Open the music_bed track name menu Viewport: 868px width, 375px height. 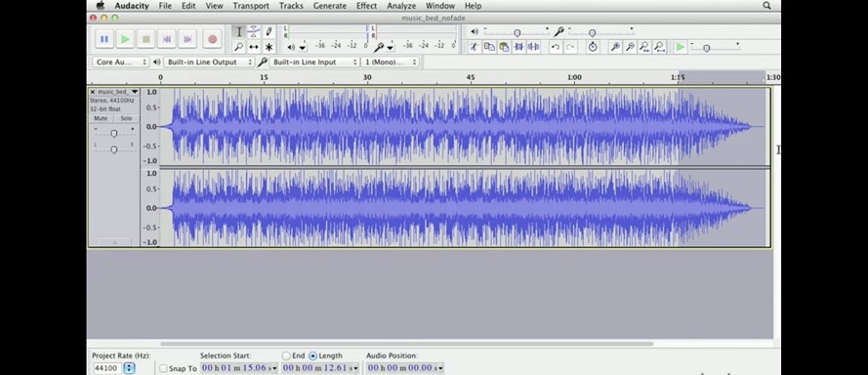pyautogui.click(x=118, y=92)
